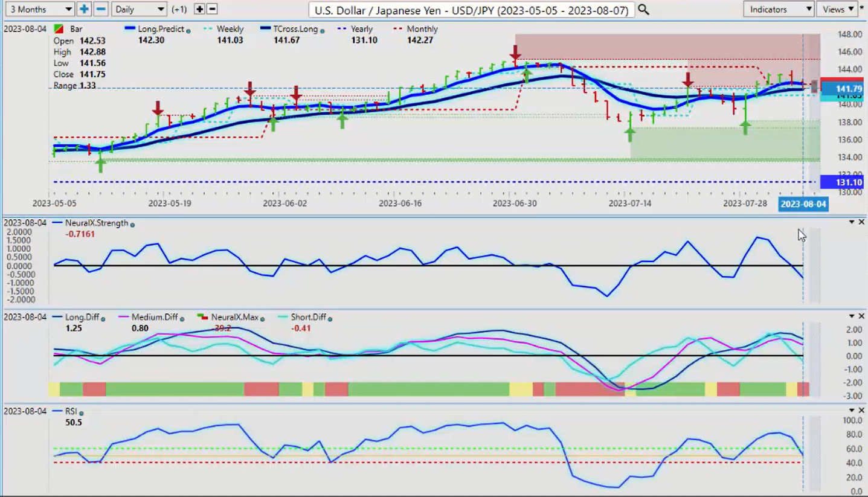
Task: Click the Long.Predict value 142.30
Action: (x=152, y=40)
